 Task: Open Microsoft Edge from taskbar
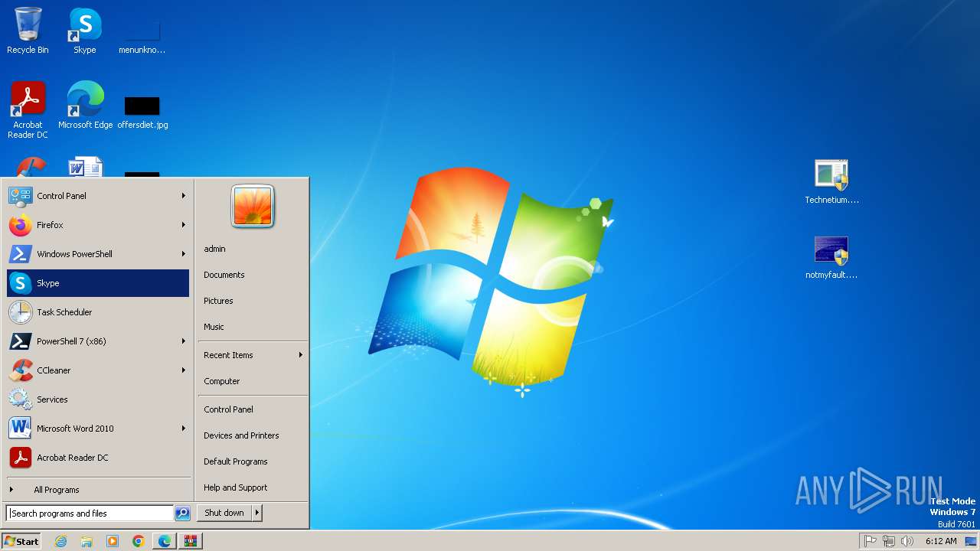click(165, 541)
